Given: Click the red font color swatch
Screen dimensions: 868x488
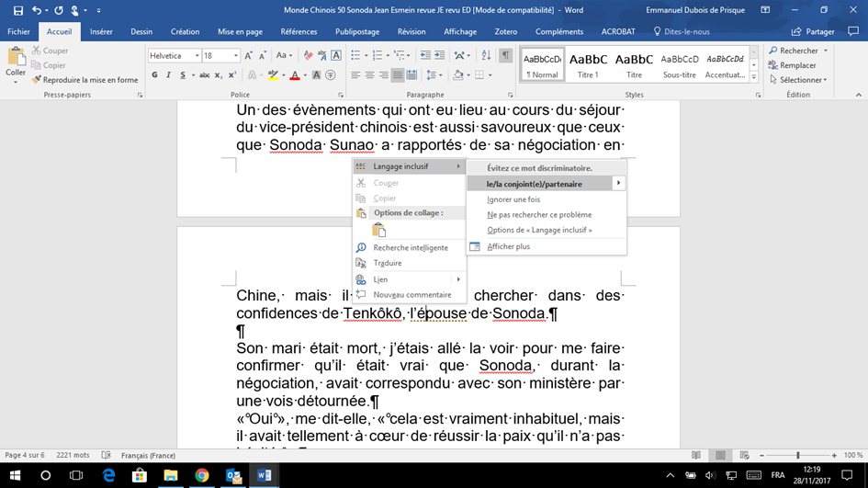Looking at the screenshot, I should click(293, 75).
